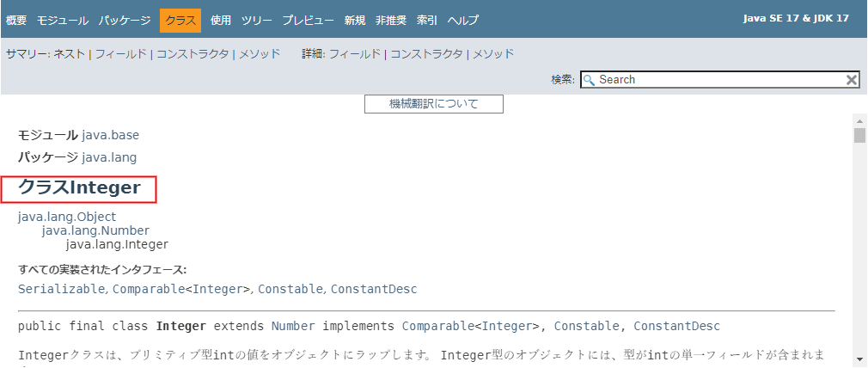Screen dimensions: 868x368
Task: Click the vertical scrollbar thumb
Action: (859, 135)
